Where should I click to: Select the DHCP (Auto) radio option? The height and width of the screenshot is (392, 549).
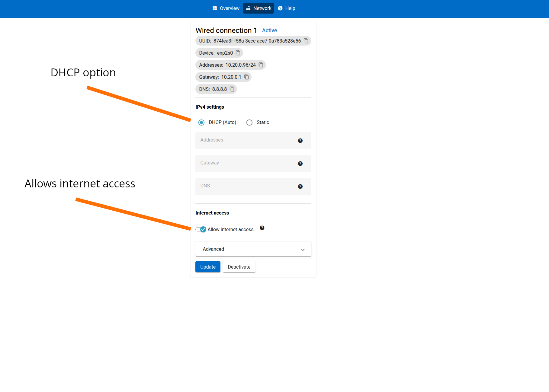click(x=201, y=123)
